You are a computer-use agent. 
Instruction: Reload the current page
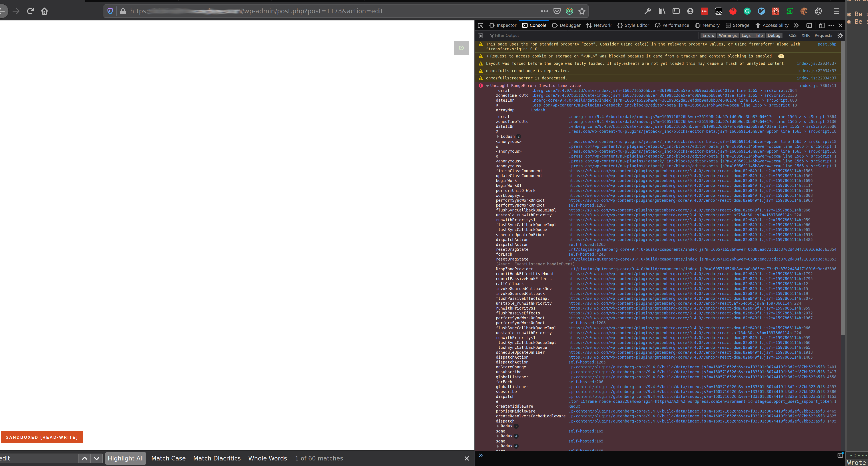coord(30,11)
